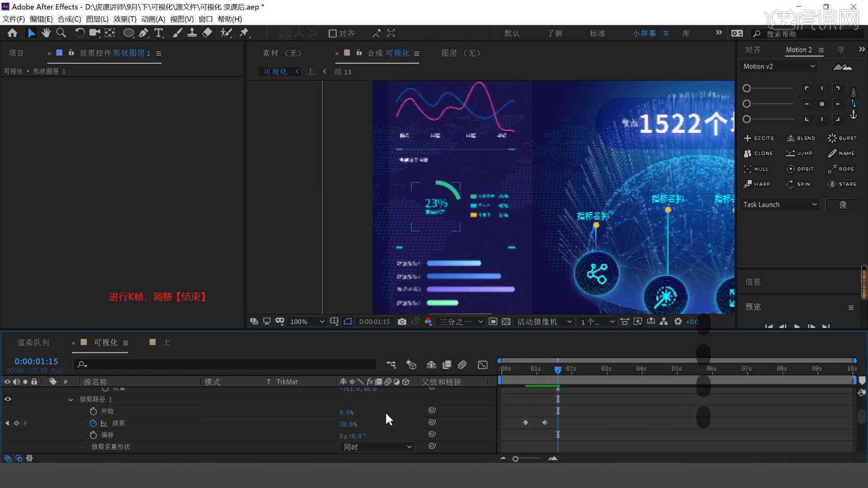This screenshot has width=868, height=488.
Task: Collapse the 修剪路径 1 group
Action: point(71,400)
